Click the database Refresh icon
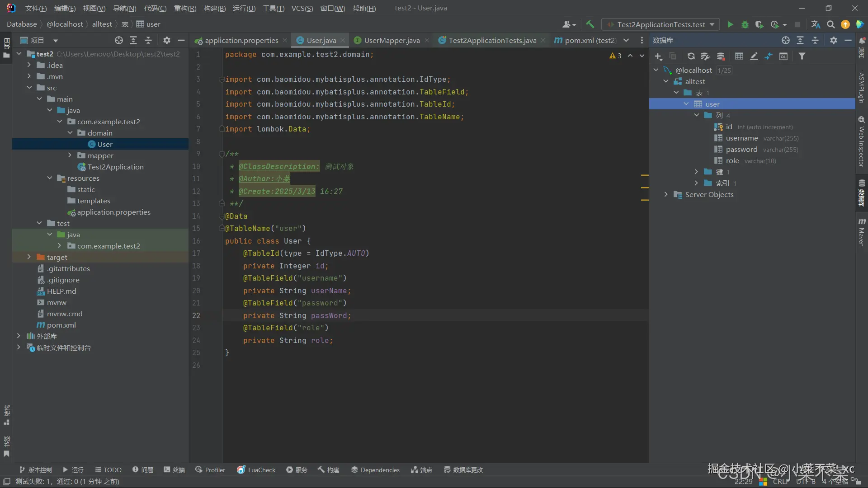 click(691, 56)
